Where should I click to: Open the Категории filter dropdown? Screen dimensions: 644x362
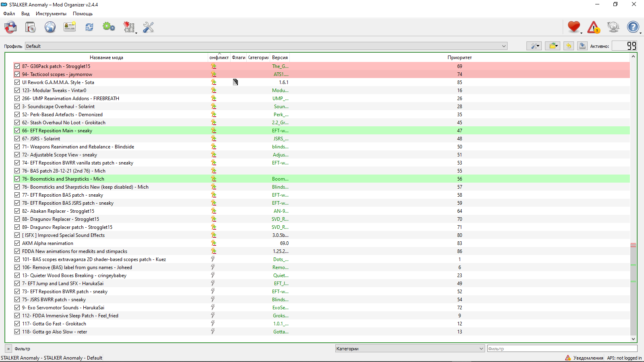pos(410,349)
